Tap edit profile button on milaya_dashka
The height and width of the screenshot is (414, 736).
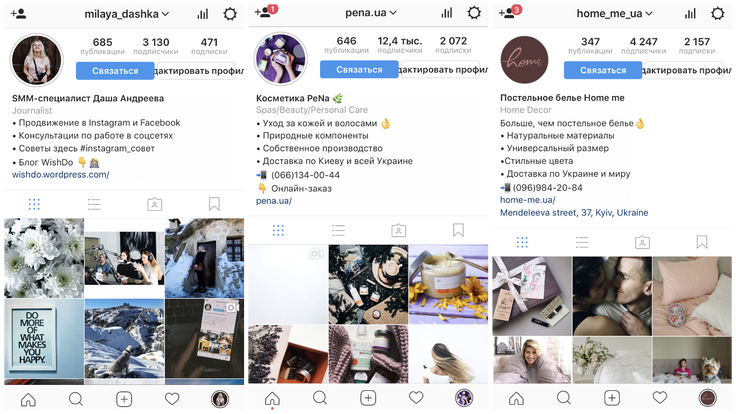tap(196, 71)
